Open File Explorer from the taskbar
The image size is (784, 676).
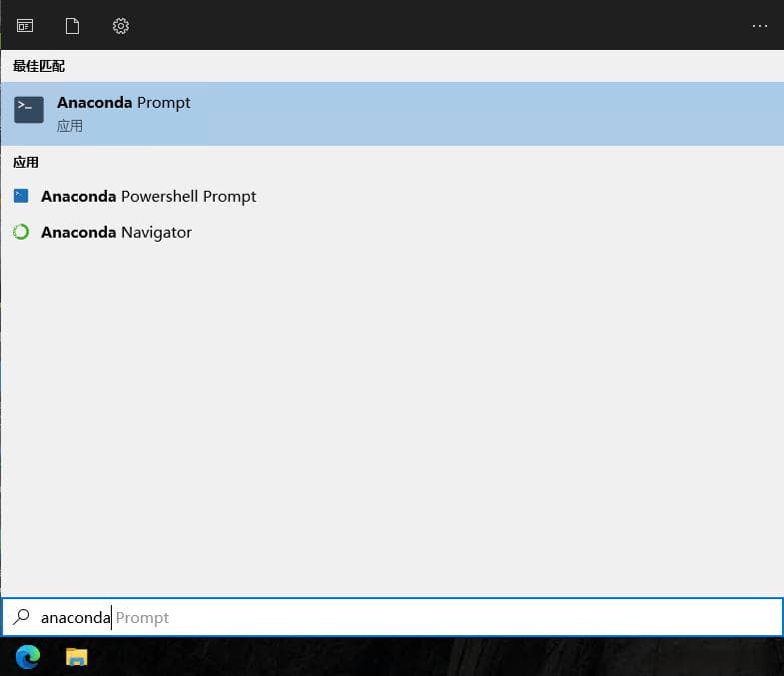click(x=77, y=656)
